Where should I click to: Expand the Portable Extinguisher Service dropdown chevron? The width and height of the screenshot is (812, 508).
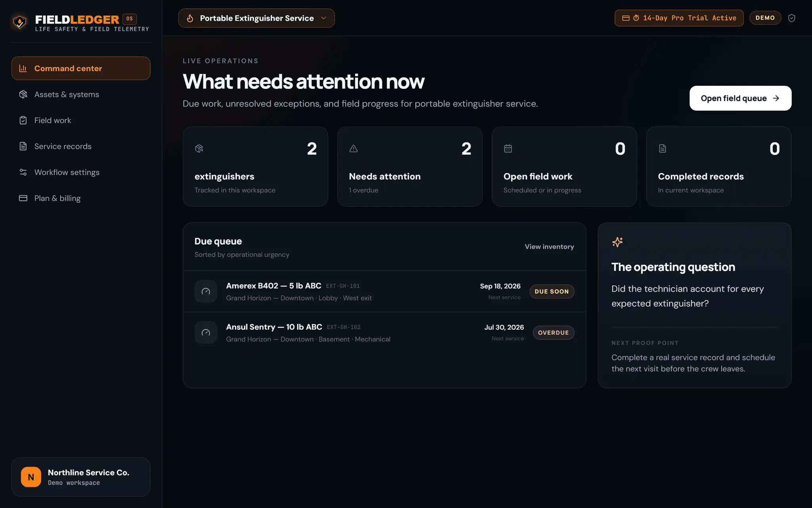pos(324,18)
